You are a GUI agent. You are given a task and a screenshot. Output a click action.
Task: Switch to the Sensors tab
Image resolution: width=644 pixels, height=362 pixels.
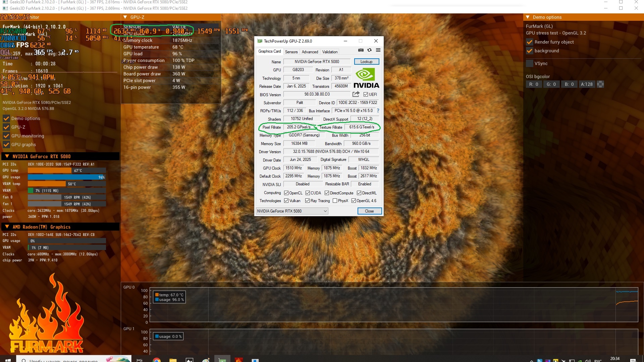291,52
